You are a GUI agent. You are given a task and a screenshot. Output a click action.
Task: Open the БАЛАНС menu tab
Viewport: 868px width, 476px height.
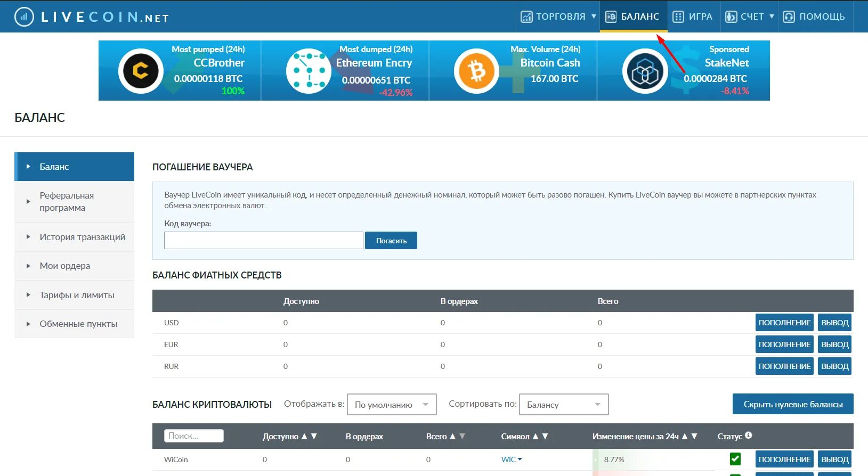634,17
